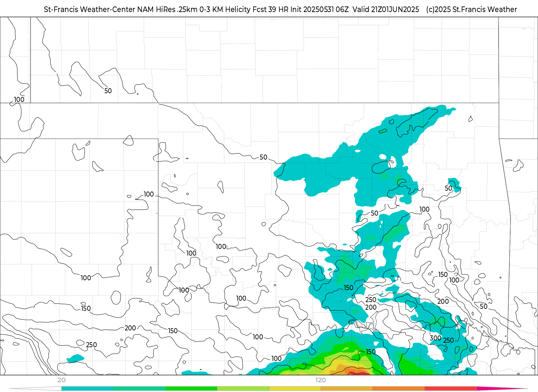Choose the lime yellow-green legend segment
Image resolution: width=538 pixels, height=392 pixels.
(x=243, y=389)
